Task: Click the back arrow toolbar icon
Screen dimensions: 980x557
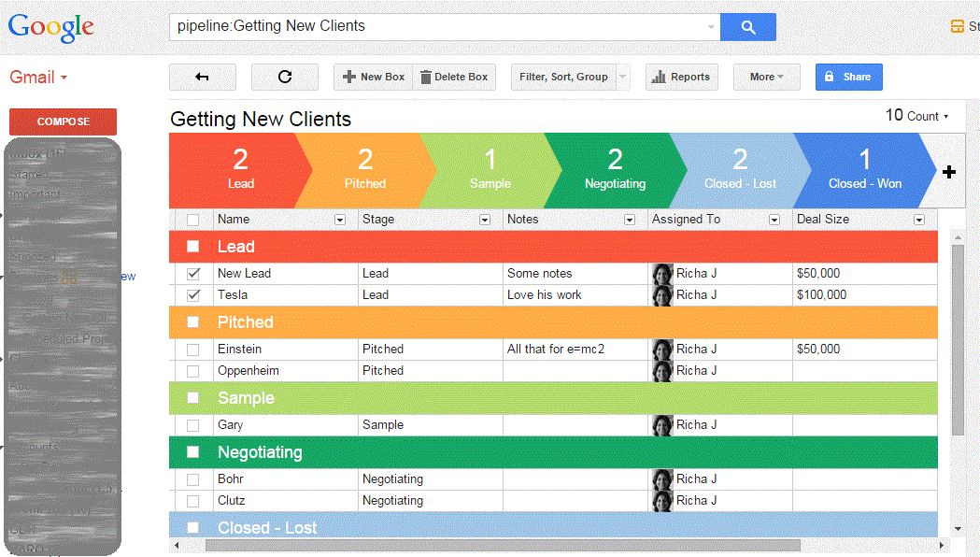Action: [x=202, y=78]
